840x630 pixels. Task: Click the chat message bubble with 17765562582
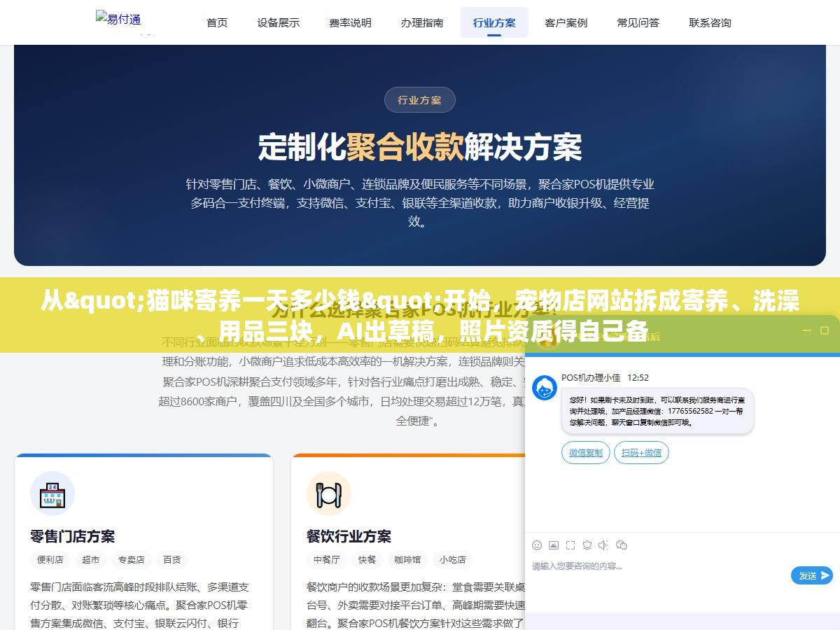657,411
